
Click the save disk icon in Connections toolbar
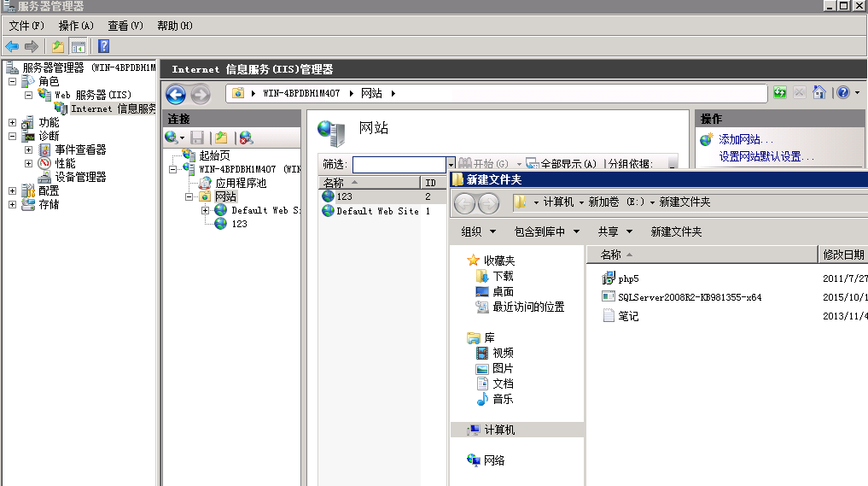pyautogui.click(x=197, y=138)
